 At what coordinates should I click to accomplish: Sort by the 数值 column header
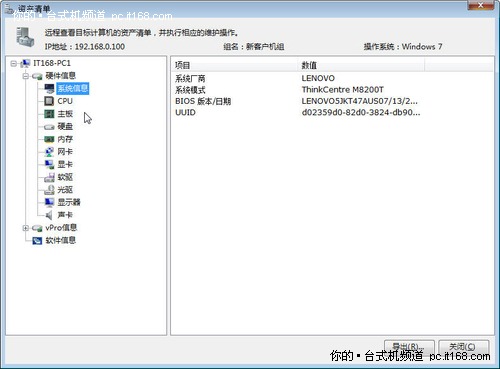point(361,65)
